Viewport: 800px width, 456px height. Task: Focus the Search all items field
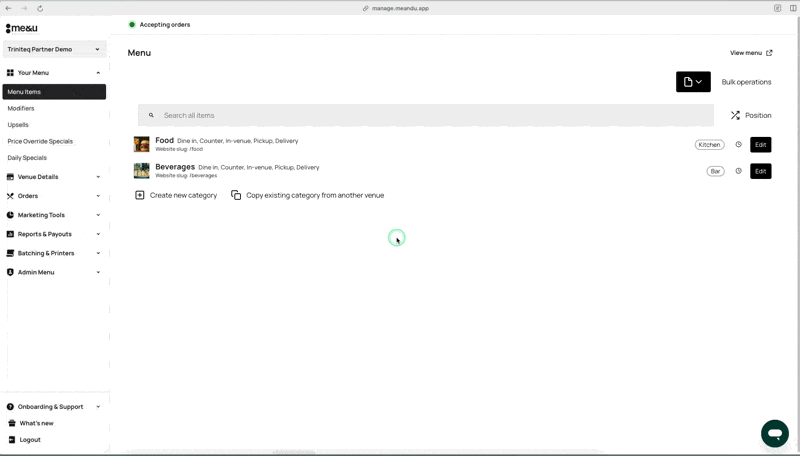[x=426, y=115]
